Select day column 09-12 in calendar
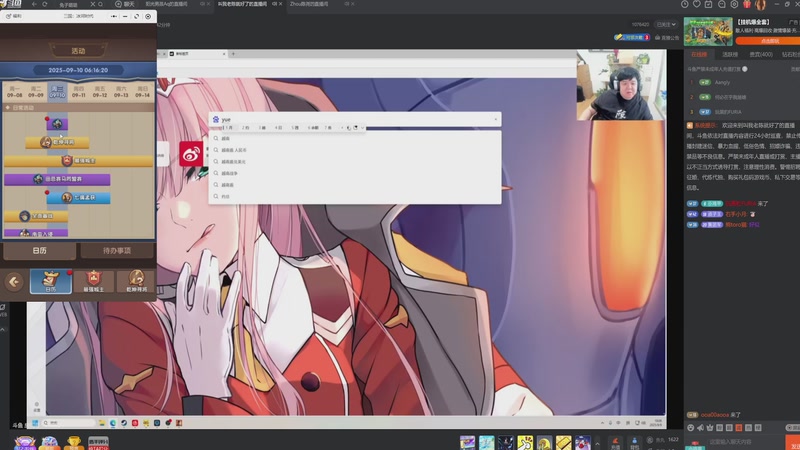 [x=100, y=92]
